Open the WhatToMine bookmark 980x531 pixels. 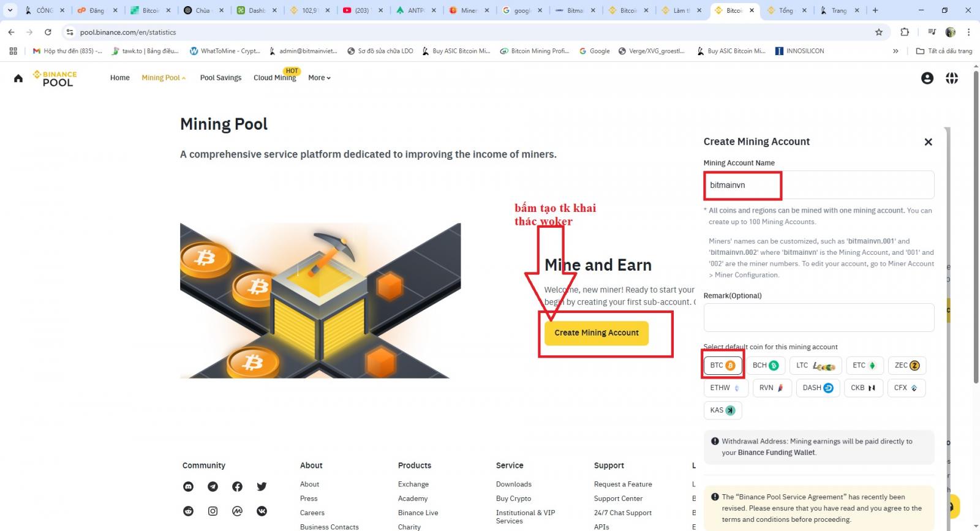click(225, 51)
